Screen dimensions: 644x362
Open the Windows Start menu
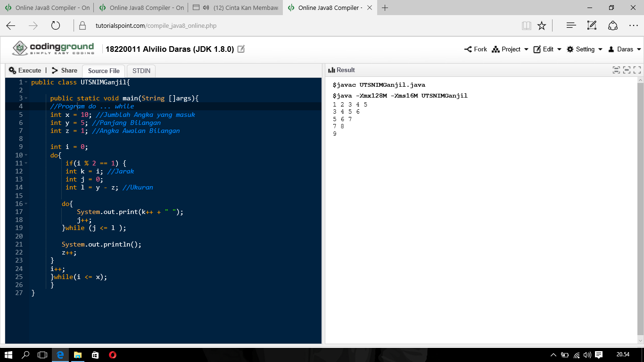tap(8, 355)
